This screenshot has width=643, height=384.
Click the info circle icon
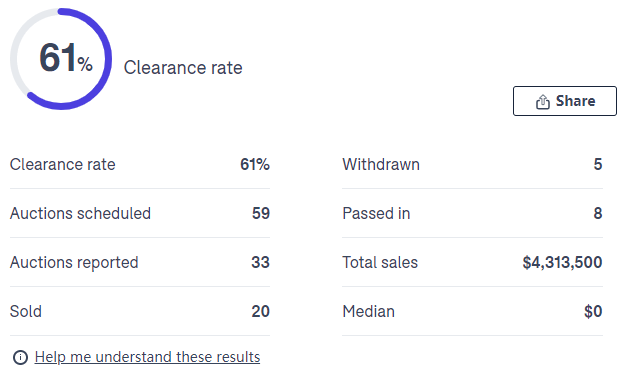point(21,357)
